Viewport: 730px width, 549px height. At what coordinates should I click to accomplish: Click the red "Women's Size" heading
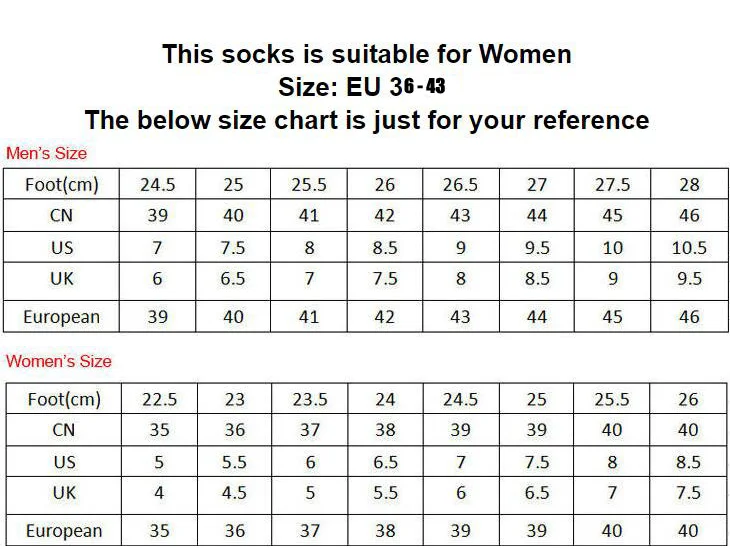pos(59,361)
